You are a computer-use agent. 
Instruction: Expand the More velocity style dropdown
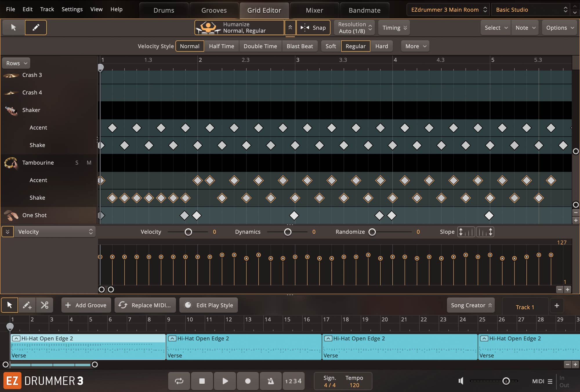click(x=415, y=46)
